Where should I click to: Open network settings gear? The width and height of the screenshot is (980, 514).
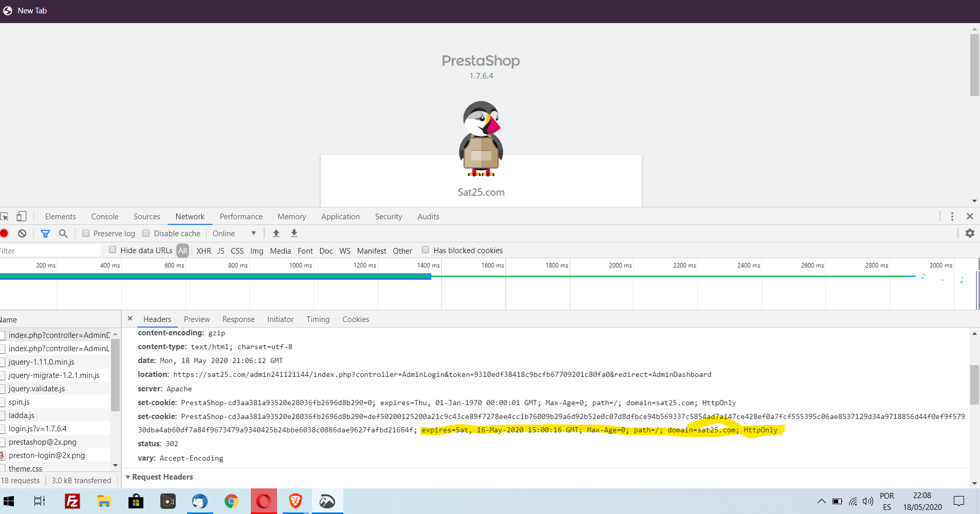coord(970,233)
